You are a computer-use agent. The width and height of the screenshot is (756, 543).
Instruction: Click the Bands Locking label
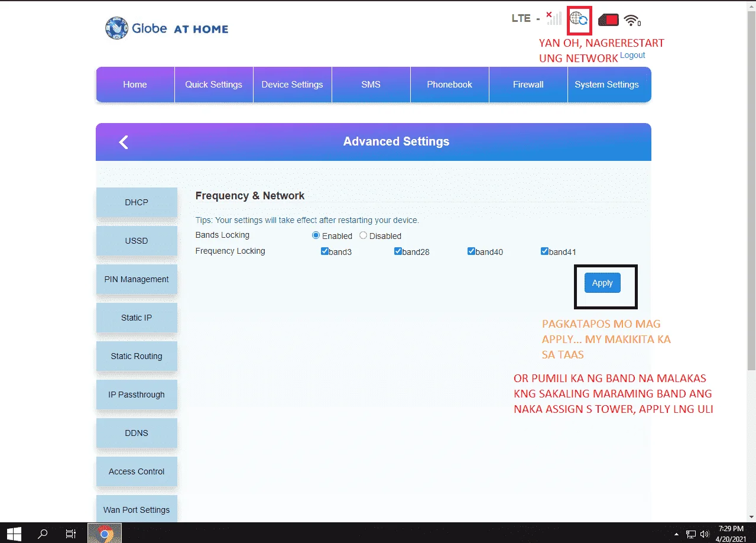[222, 235]
